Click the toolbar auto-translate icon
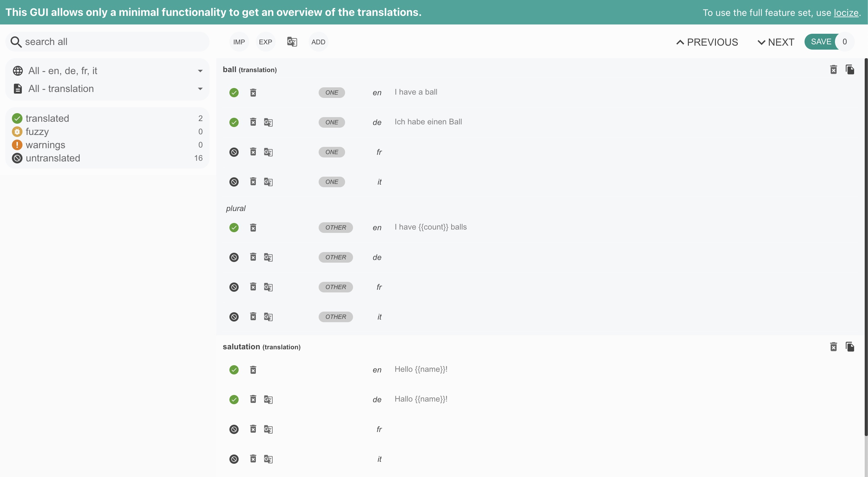 coord(292,42)
